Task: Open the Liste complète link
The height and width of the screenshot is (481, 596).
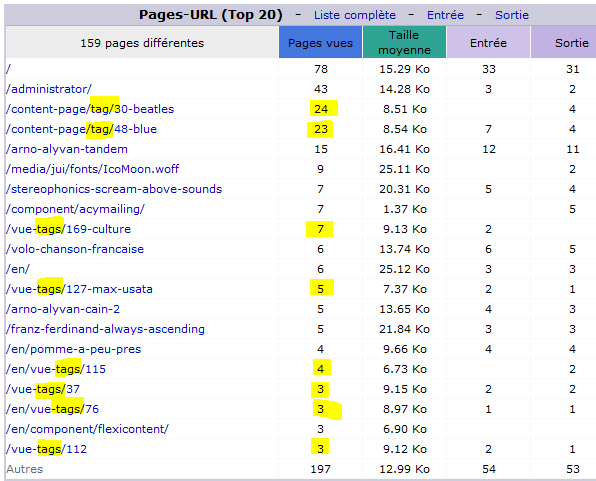Action: [x=355, y=15]
